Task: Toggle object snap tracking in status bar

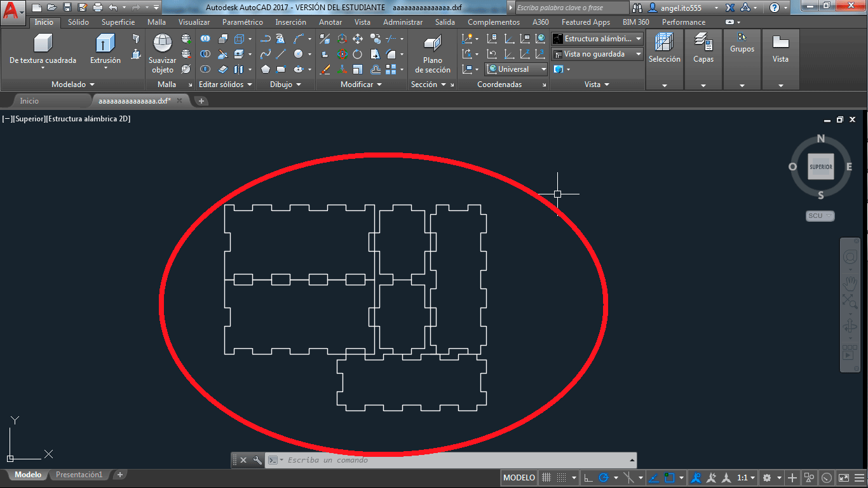Action: (654, 478)
